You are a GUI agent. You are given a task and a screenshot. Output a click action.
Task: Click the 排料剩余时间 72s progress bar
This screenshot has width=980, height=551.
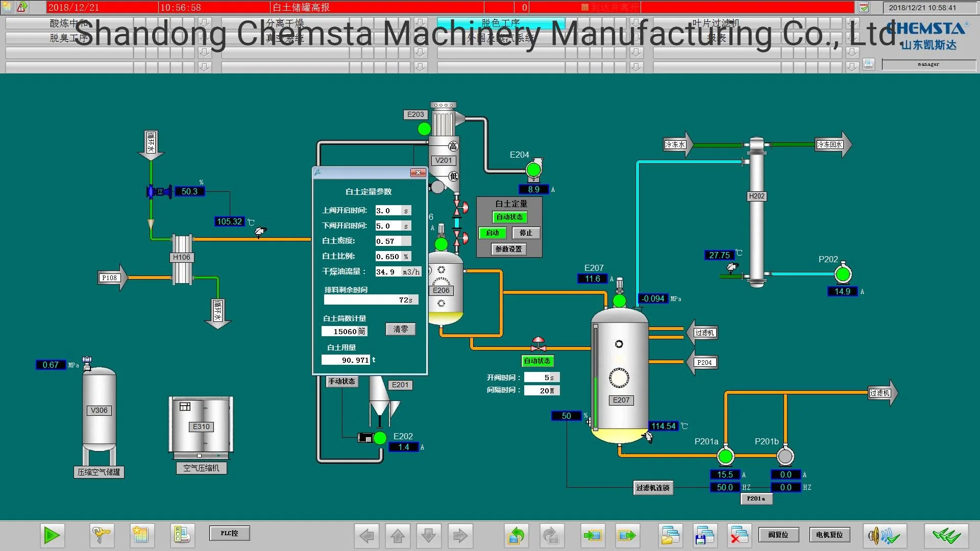[x=371, y=300]
